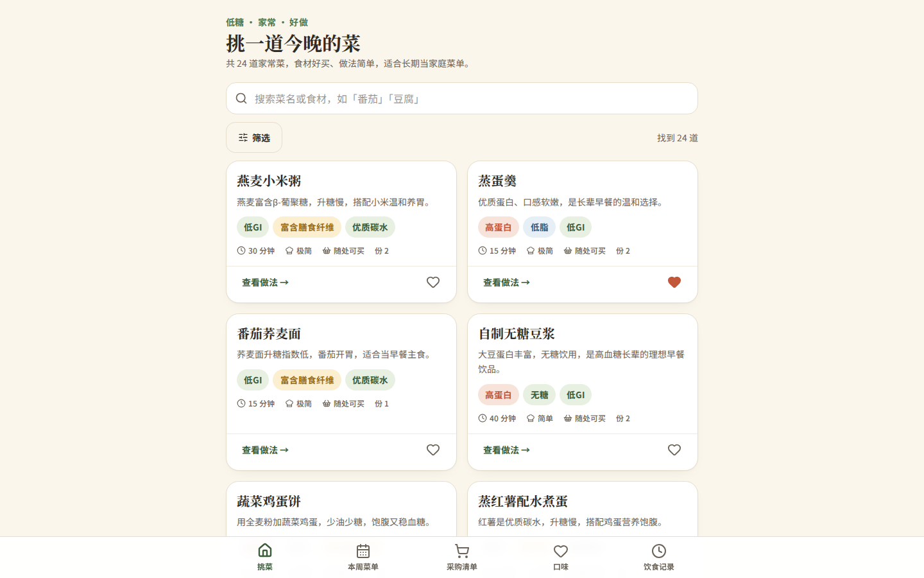Click the 高蛋白 tag on 自制无糖豆浆
Viewport: 924px width, 578px height.
499,395
